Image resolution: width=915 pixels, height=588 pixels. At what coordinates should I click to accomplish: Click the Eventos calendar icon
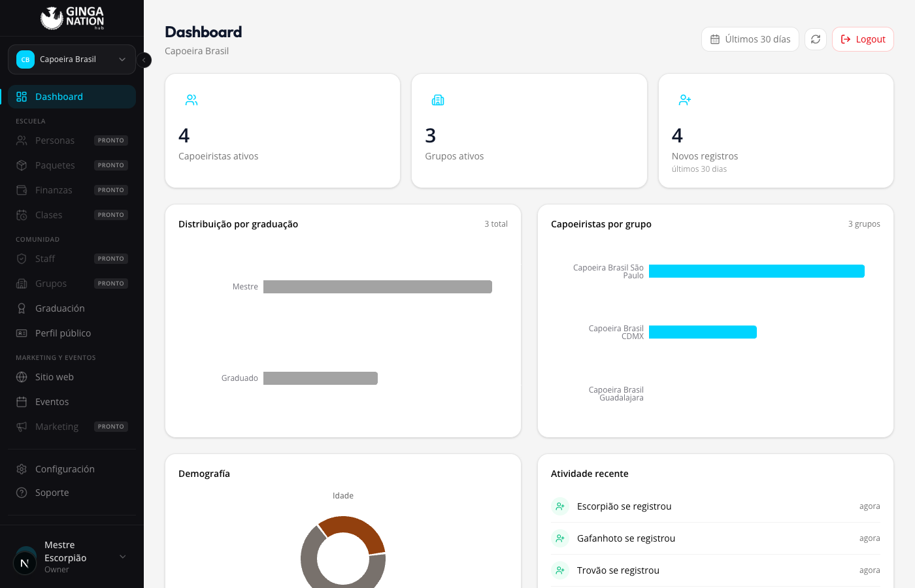coord(22,402)
